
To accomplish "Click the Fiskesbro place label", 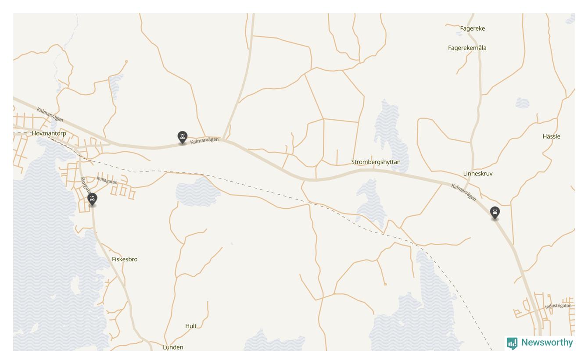I will pyautogui.click(x=125, y=259).
